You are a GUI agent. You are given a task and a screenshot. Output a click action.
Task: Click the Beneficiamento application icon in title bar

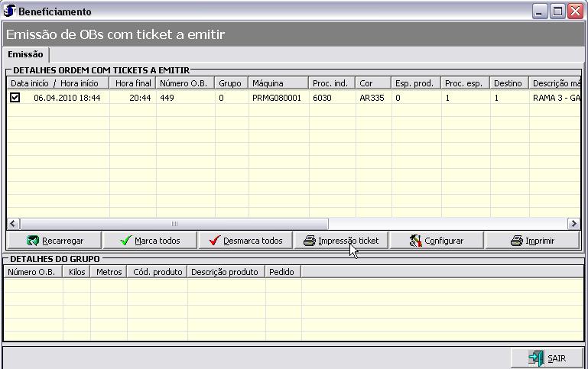[x=9, y=11]
